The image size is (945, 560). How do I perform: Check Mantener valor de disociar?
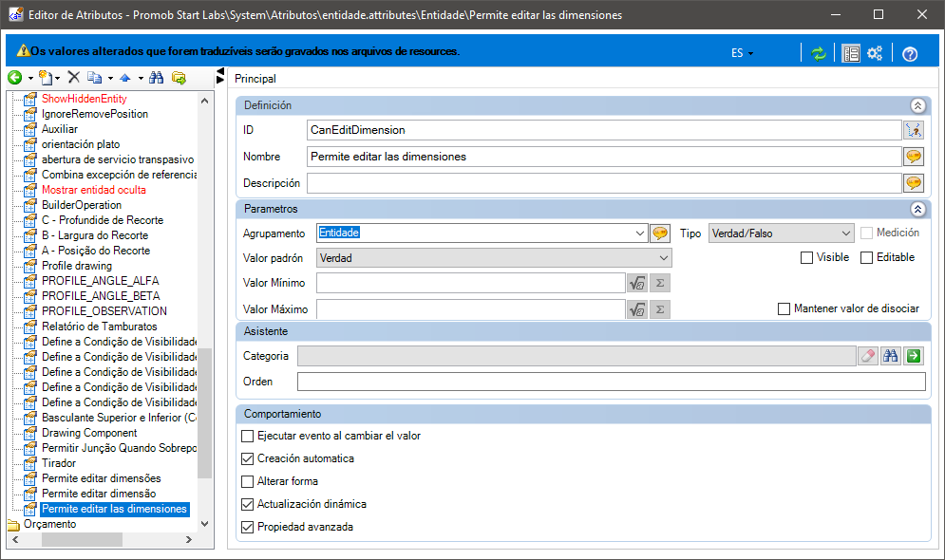coord(784,308)
